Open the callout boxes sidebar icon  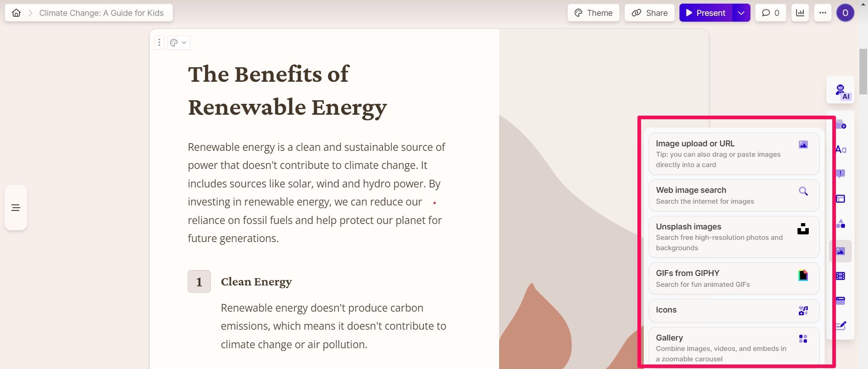click(x=841, y=174)
